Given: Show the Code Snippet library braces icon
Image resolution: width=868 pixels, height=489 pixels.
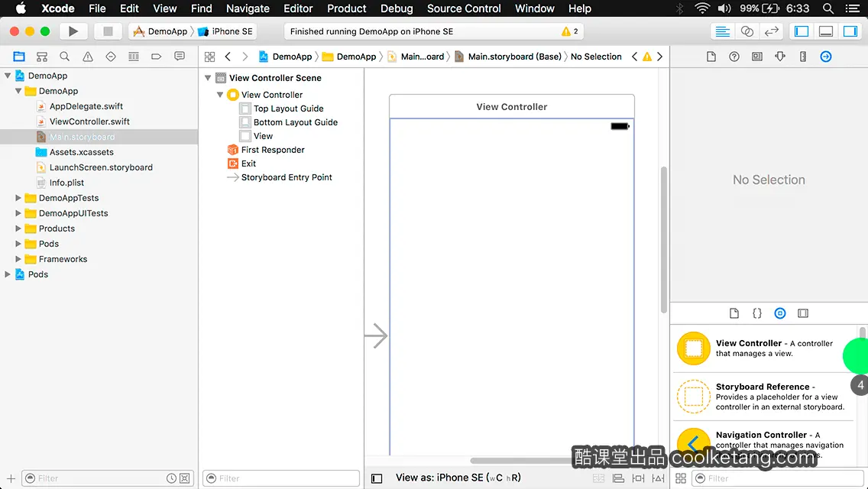Looking at the screenshot, I should (756, 313).
